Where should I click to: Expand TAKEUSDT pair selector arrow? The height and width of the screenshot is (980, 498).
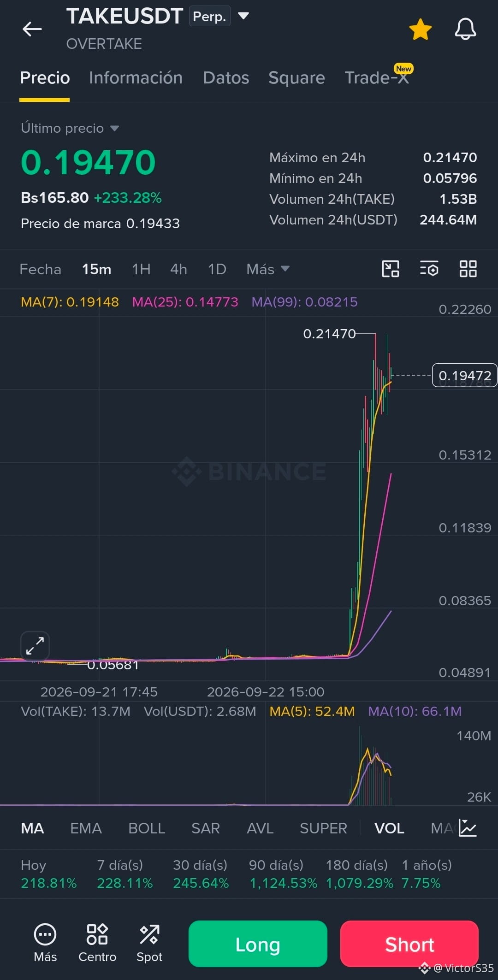point(243,16)
